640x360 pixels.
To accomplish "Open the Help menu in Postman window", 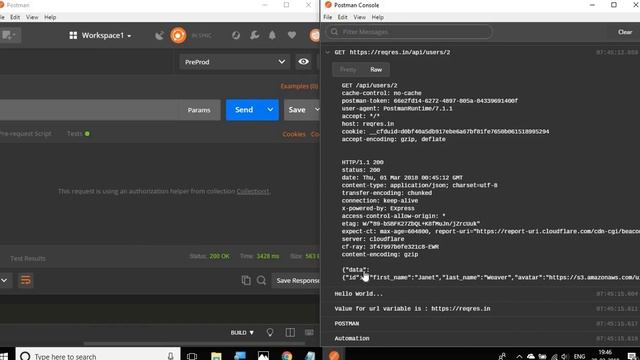I will pyautogui.click(x=50, y=17).
